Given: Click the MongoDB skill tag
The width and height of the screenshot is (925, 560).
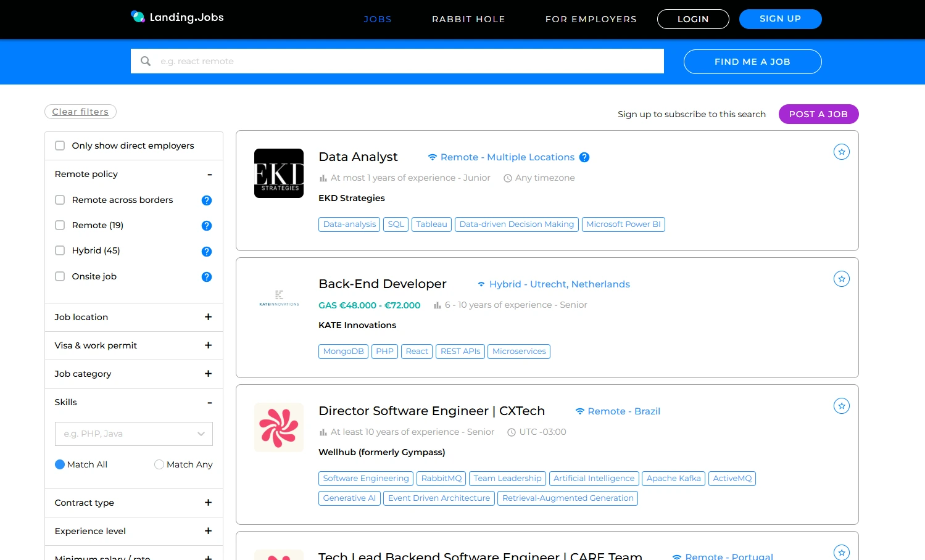Looking at the screenshot, I should coord(343,352).
